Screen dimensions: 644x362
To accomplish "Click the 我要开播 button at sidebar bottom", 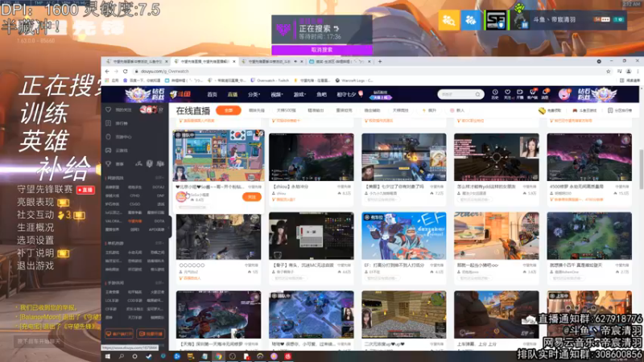I will 151,334.
